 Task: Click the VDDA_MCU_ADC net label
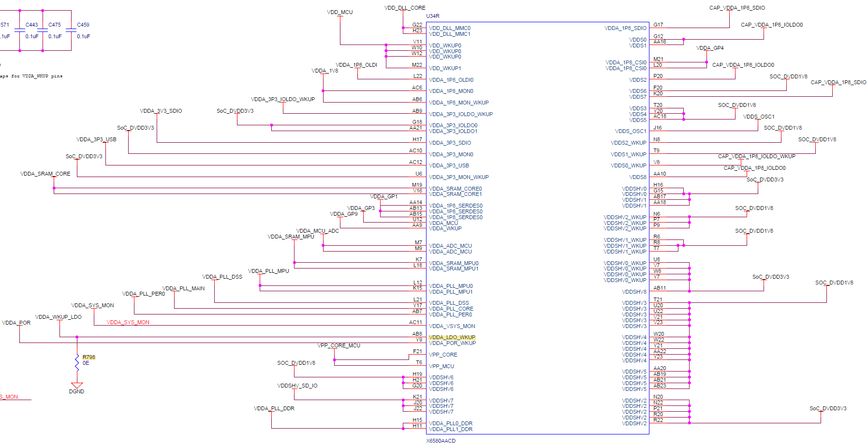tap(318, 231)
